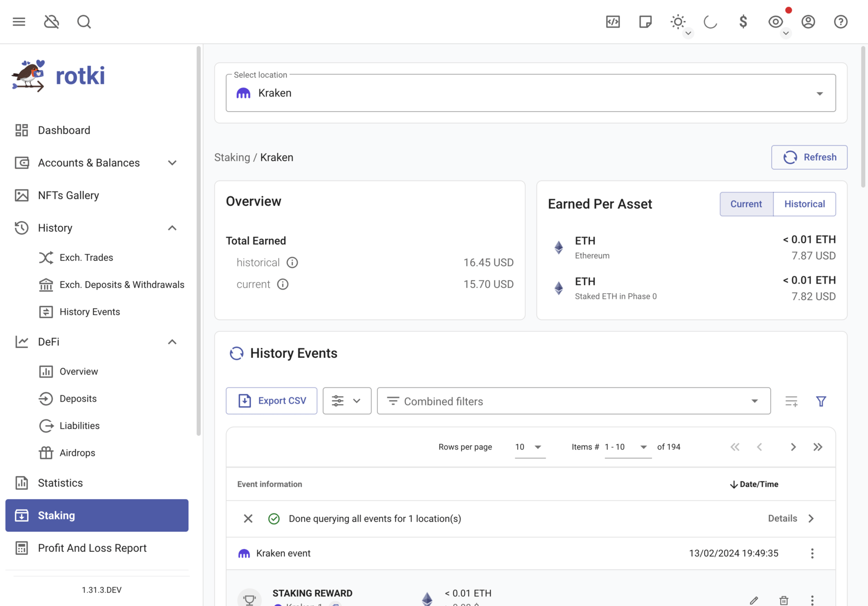Open the user notes icon
Image resolution: width=868 pixels, height=606 pixels.
point(645,21)
